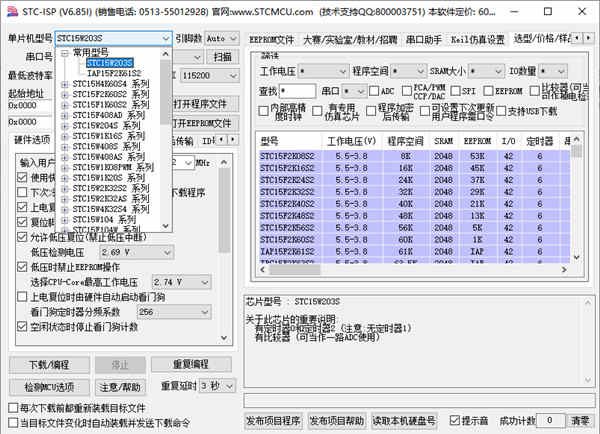Enable 上电复位时由硬件自动启动看门狗 checkbox
The width and height of the screenshot is (600, 434).
22,297
